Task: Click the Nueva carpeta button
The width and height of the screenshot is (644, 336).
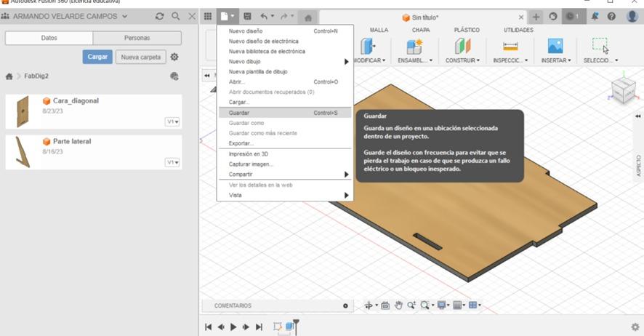Action: 141,57
